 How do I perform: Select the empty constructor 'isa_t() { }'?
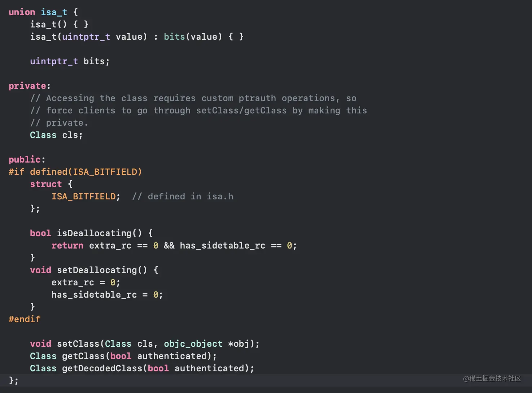click(59, 25)
